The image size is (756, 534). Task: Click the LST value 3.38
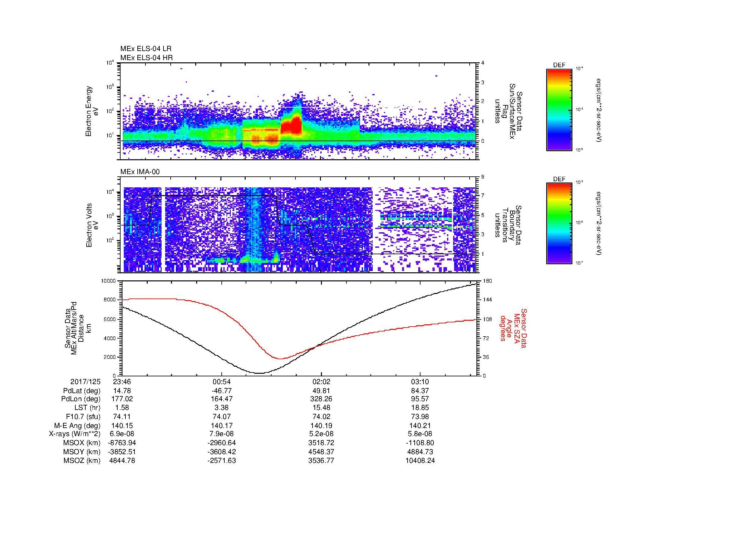click(222, 408)
